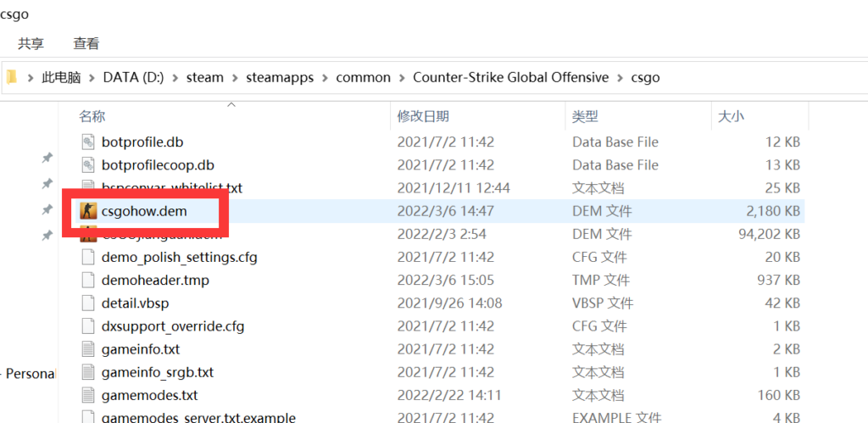This screenshot has height=423, width=868.
Task: Click date 2022/2/22 14:11 of gamemodes.txt
Action: [449, 395]
